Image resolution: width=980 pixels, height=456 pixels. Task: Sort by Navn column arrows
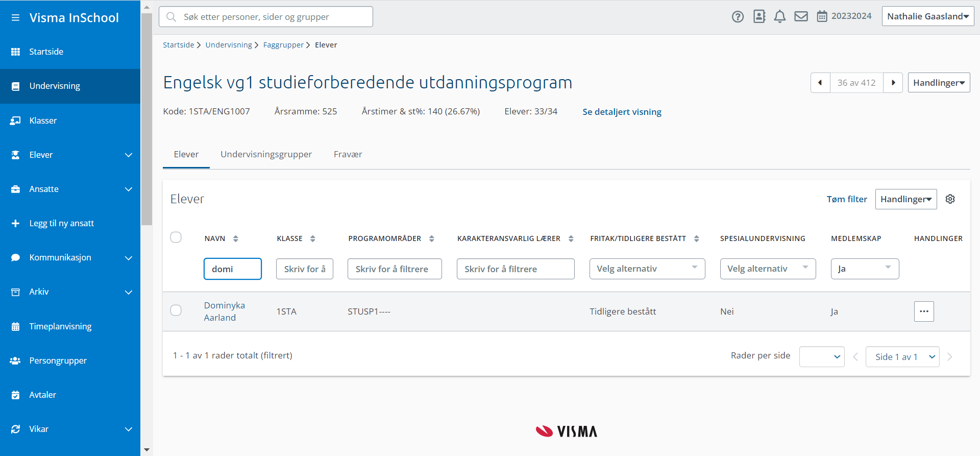pos(235,238)
